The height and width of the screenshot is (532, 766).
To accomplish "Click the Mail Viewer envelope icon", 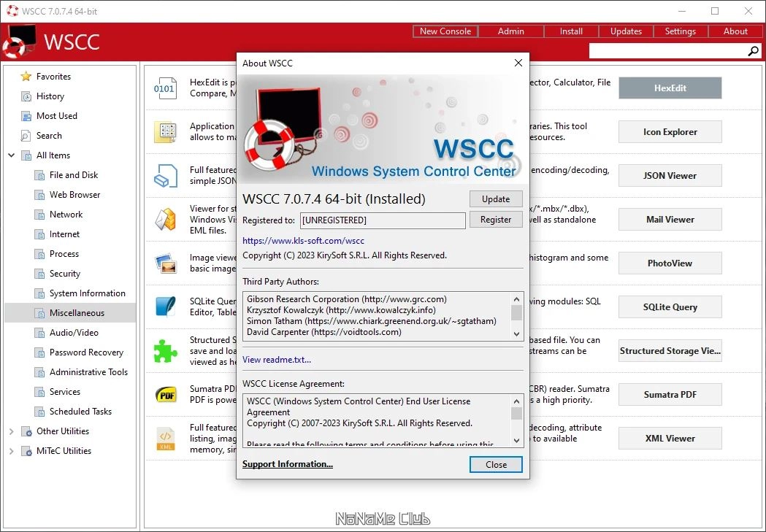I will 165,220.
